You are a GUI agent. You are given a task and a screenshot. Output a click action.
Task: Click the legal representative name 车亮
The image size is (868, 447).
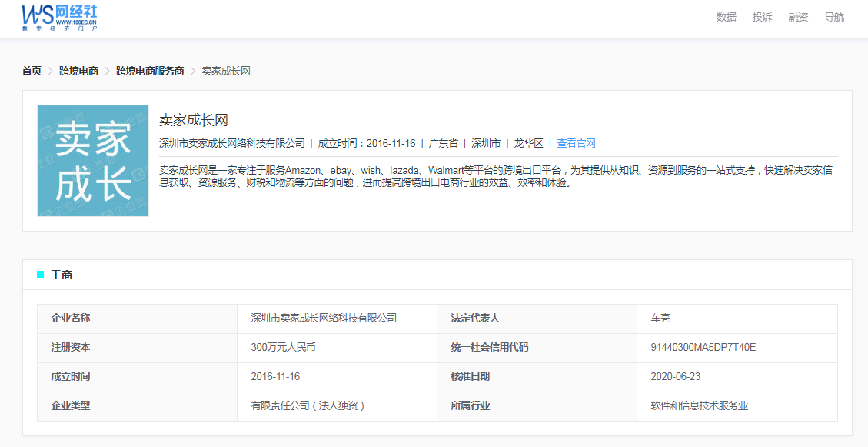(x=660, y=318)
